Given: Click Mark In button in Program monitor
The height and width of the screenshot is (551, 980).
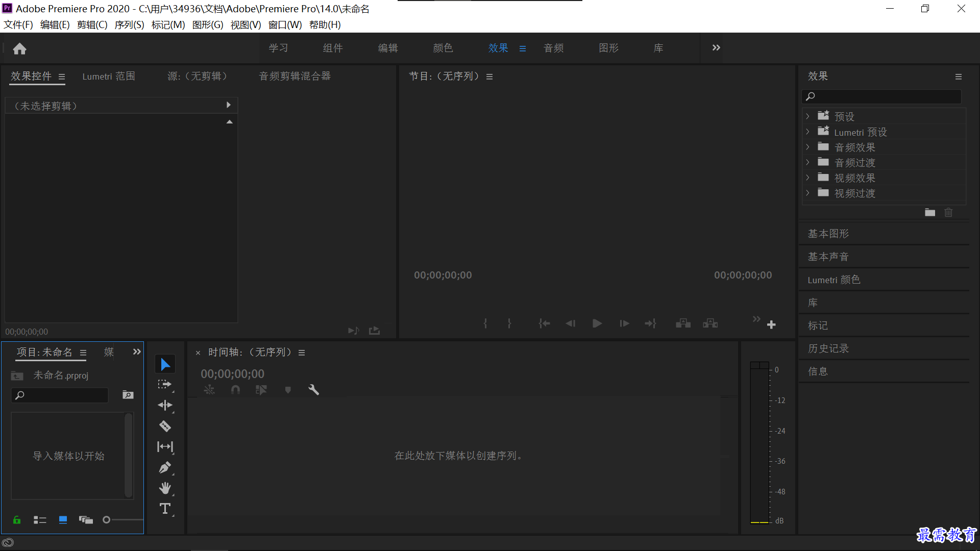Looking at the screenshot, I should click(x=485, y=323).
